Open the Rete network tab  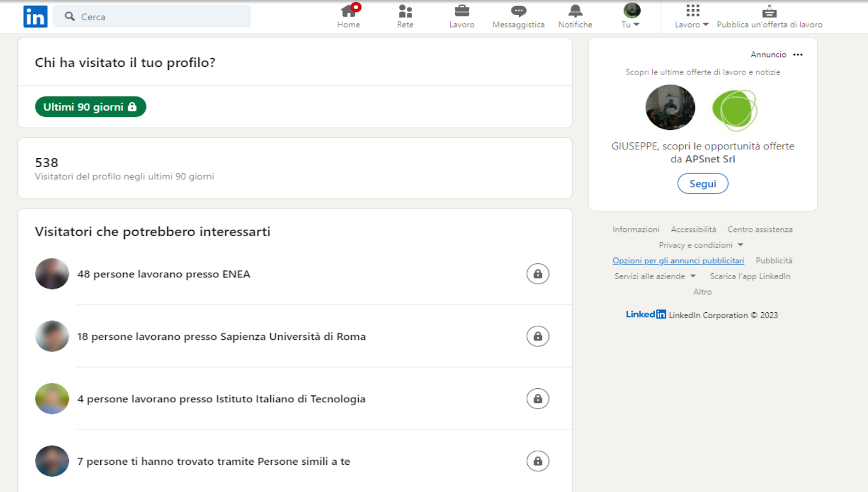(x=405, y=16)
